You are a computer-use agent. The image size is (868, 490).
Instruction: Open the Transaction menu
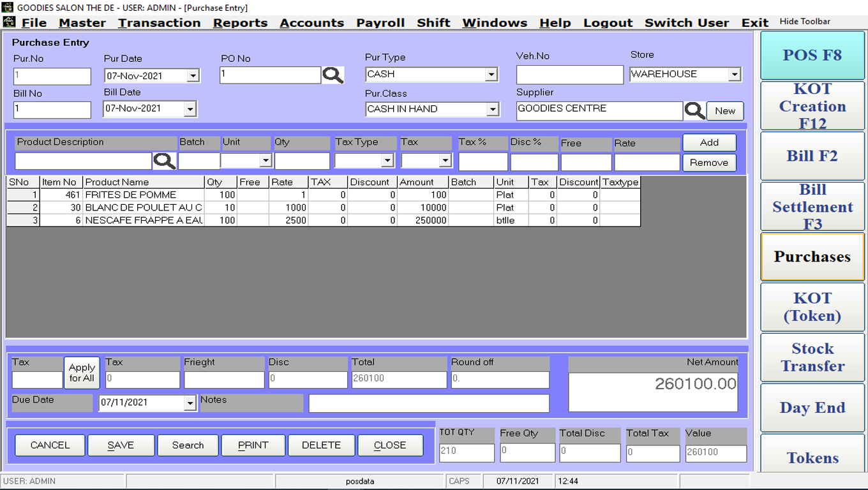[159, 22]
